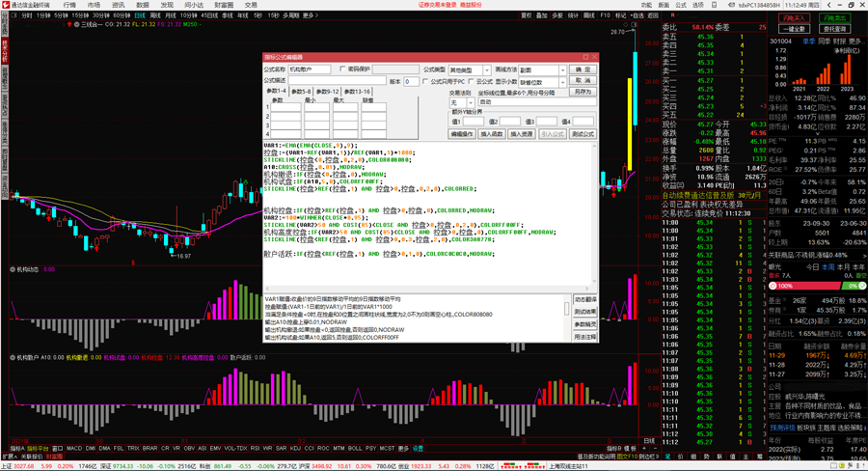Click the 插入函数 button

(x=492, y=134)
